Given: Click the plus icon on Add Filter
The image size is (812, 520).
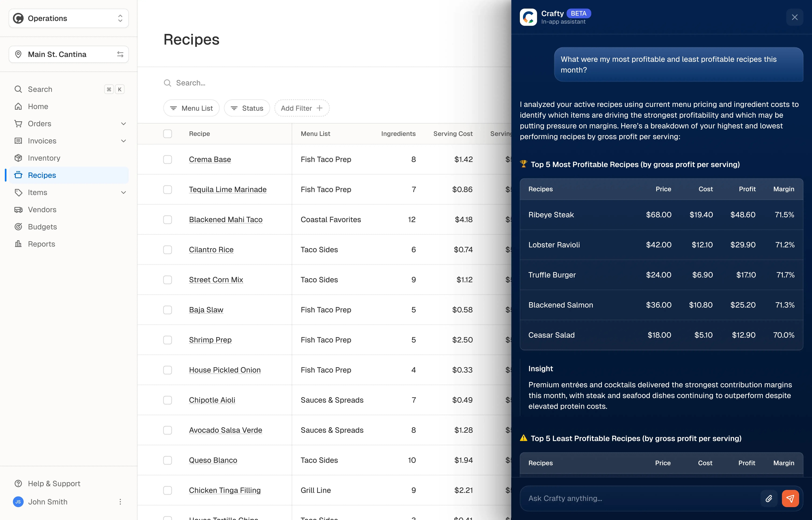Looking at the screenshot, I should point(320,108).
